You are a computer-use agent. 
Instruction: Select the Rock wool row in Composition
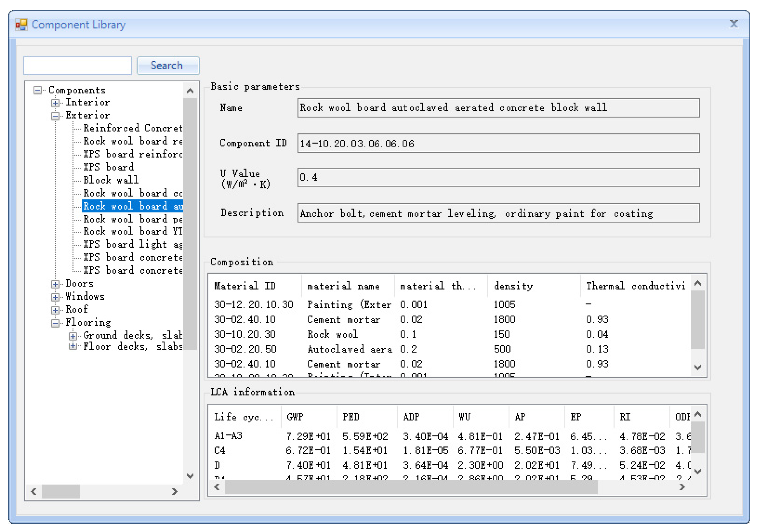[332, 334]
